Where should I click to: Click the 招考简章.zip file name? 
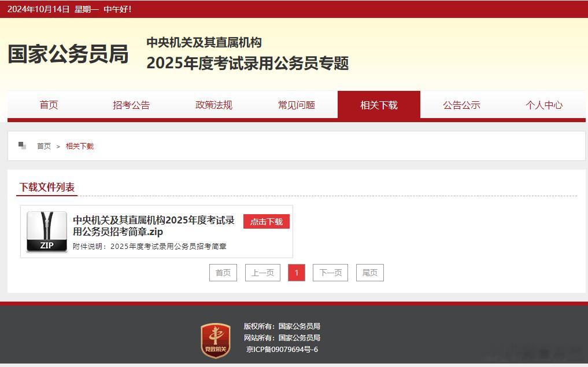click(x=154, y=226)
